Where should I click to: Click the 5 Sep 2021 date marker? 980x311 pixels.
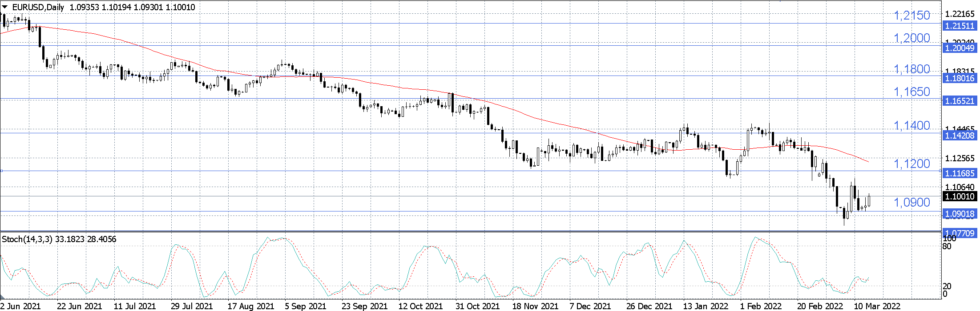pyautogui.click(x=306, y=306)
